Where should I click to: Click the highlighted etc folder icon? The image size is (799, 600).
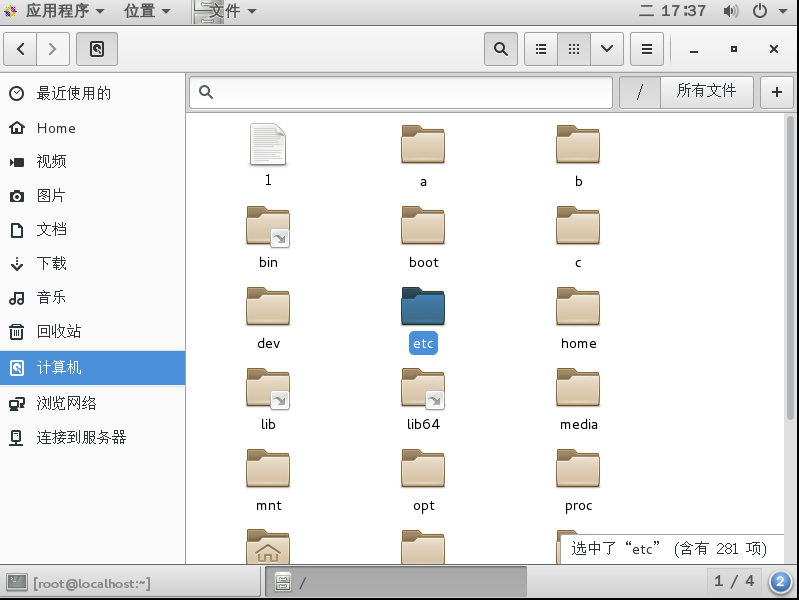coord(423,306)
